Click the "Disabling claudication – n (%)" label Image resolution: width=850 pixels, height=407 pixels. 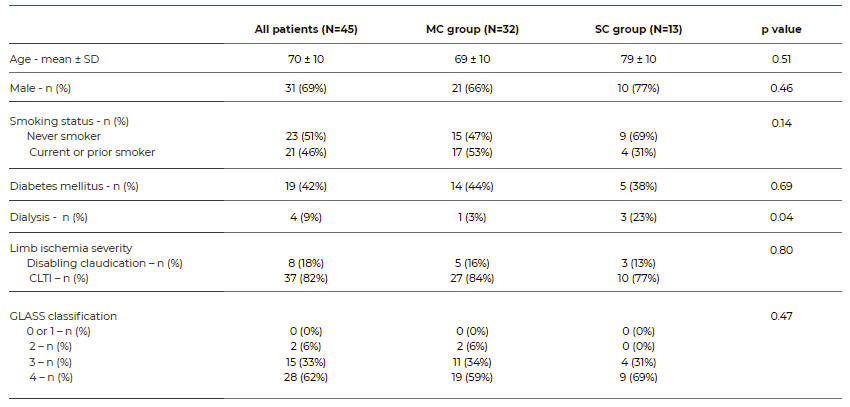[x=105, y=263]
